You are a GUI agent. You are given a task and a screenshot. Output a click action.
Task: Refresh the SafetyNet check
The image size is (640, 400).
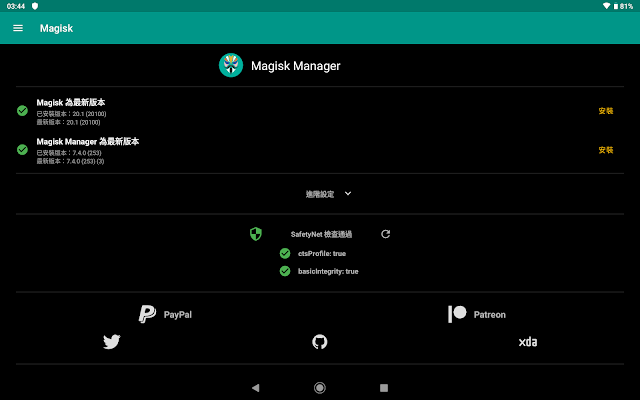[x=385, y=234]
